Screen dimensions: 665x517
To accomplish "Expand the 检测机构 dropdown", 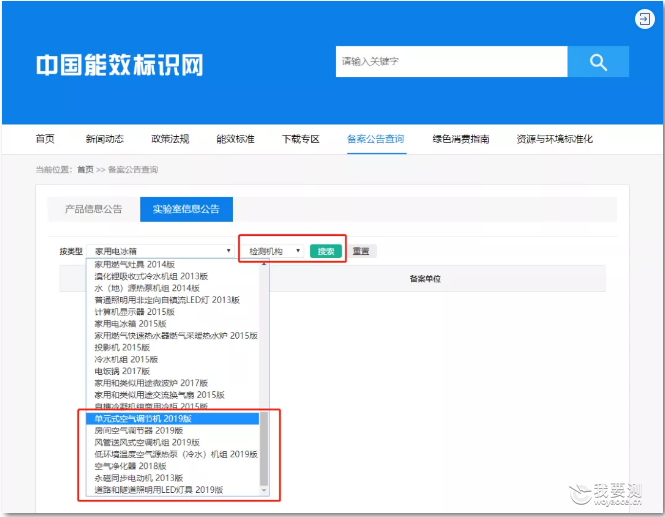I will [x=273, y=251].
